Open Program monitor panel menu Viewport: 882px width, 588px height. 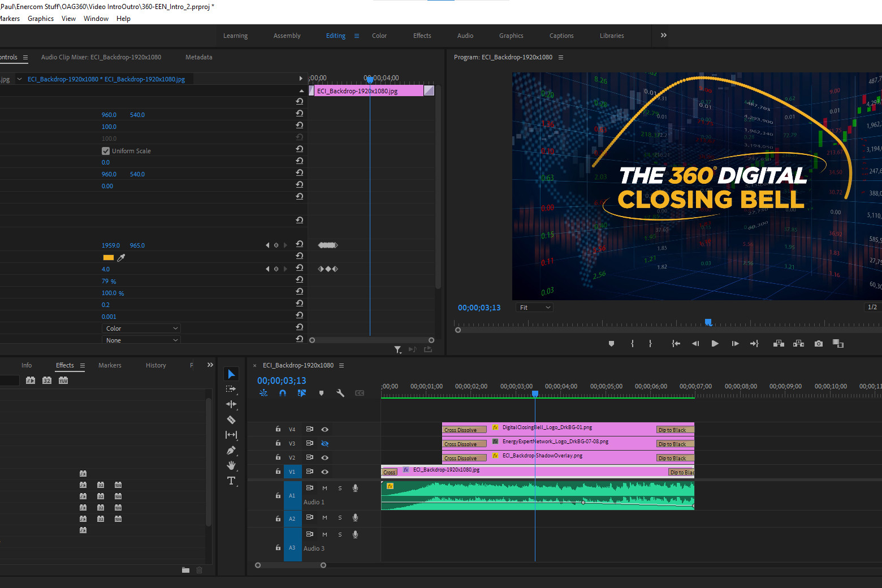pos(561,58)
